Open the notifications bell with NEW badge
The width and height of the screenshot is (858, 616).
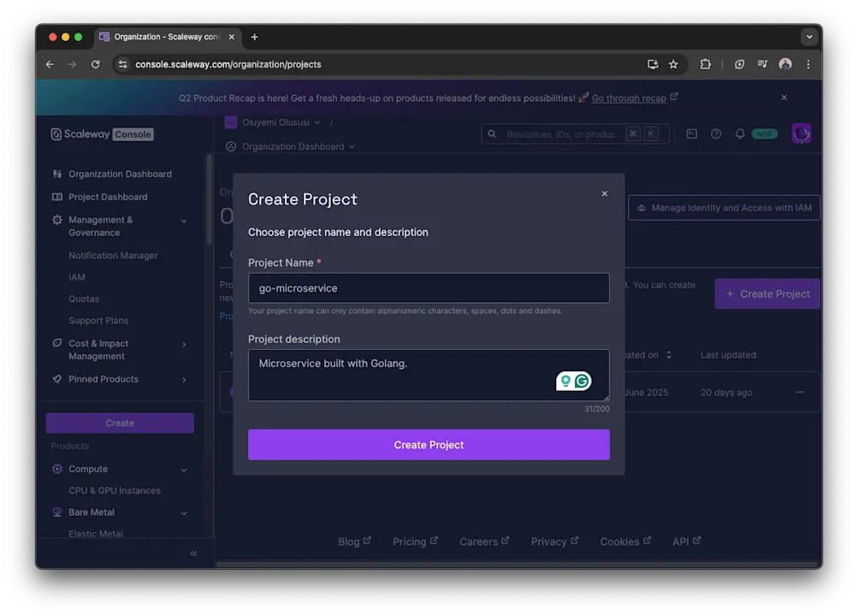tap(741, 133)
